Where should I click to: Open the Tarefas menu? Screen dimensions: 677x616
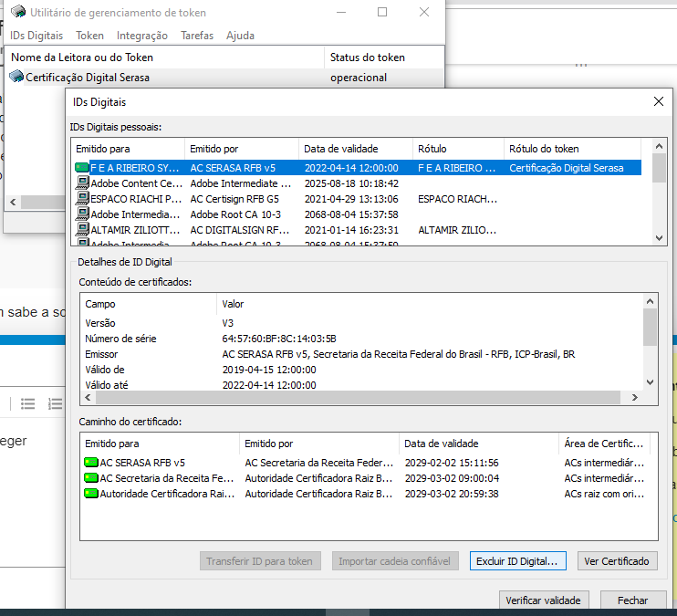[x=197, y=36]
